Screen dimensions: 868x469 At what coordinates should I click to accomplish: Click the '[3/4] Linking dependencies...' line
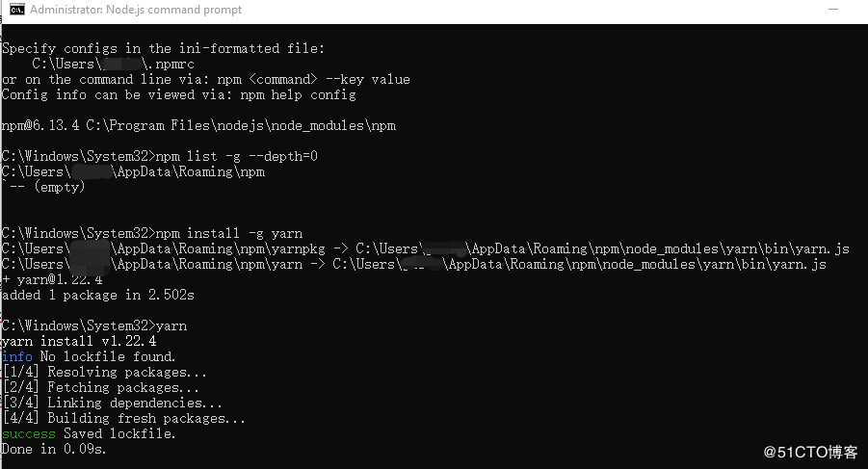[112, 404]
